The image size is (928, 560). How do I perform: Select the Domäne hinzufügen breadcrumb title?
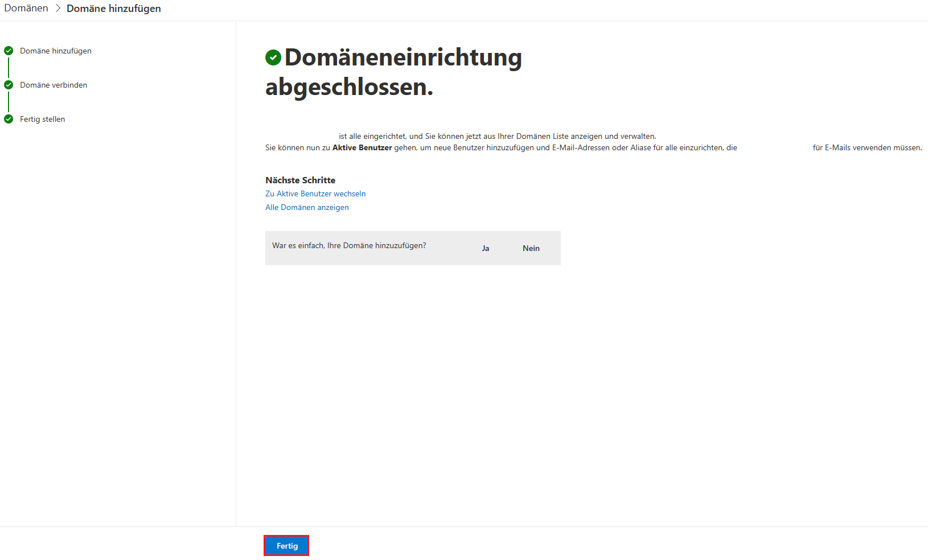[113, 9]
